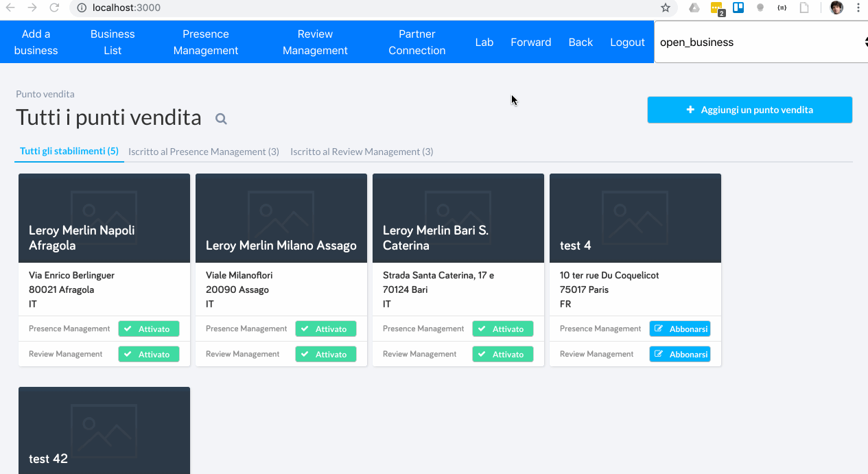Click Presence Management Attivato for Leroy Merlin Napoli Afragola

tap(149, 329)
